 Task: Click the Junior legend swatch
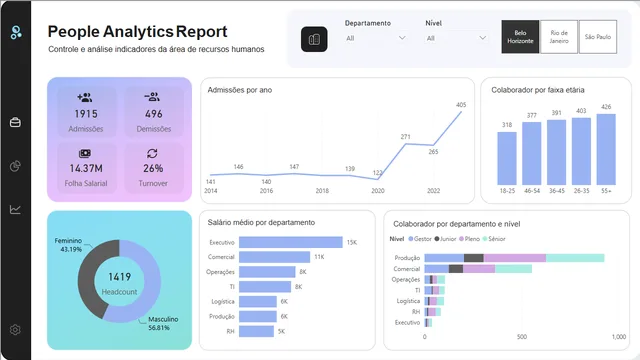437,239
